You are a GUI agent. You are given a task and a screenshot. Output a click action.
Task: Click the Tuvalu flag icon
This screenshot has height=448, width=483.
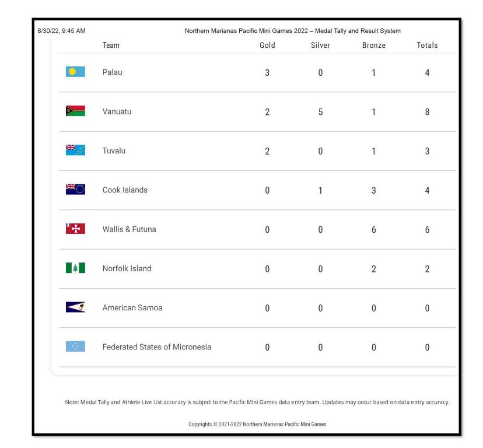(76, 150)
